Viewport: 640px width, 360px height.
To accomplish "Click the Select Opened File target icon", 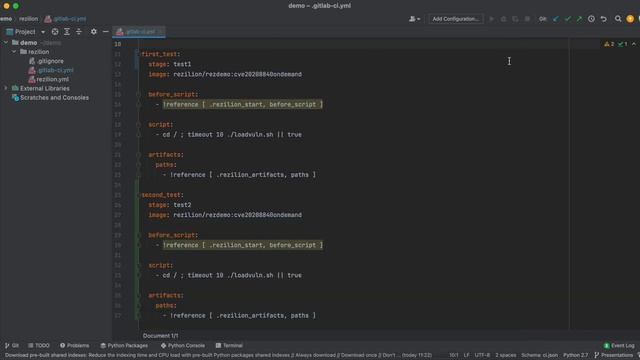I will [x=55, y=31].
